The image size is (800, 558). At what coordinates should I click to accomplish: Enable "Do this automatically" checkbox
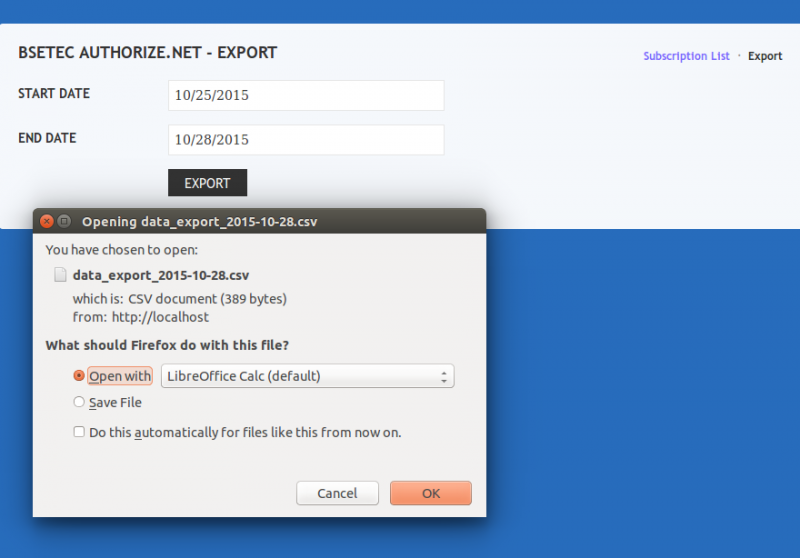tap(79, 432)
